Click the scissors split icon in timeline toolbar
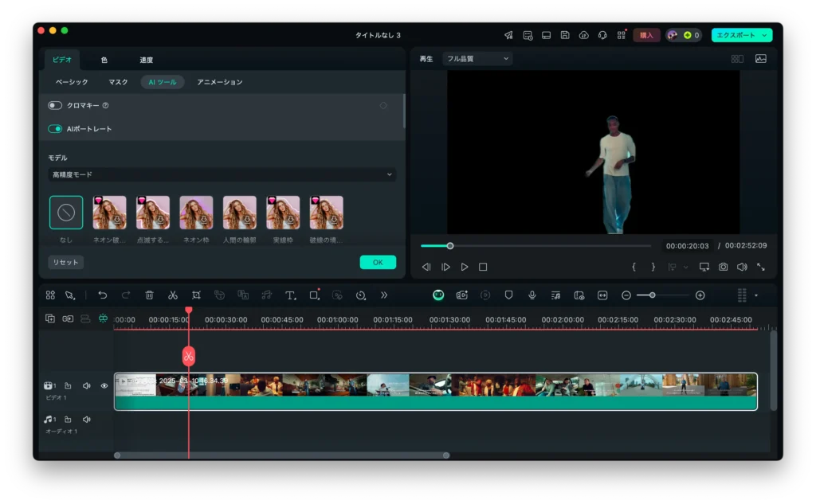816x504 pixels. coord(172,295)
